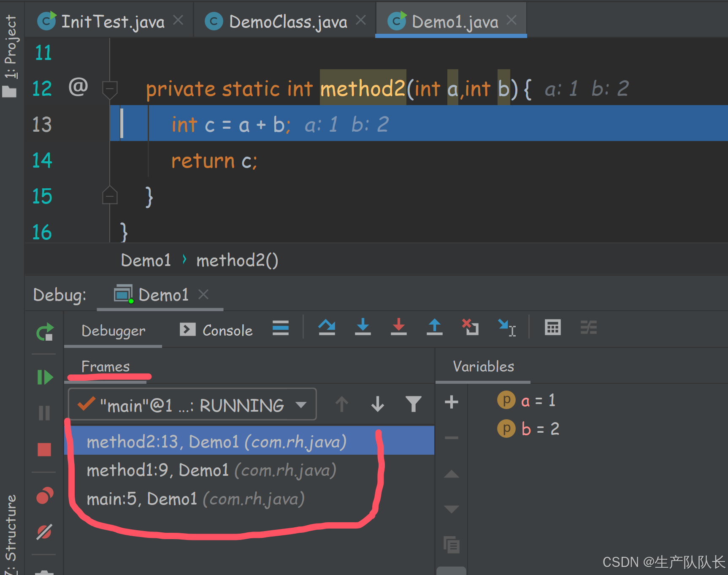The image size is (728, 575).
Task: Stop the debug session with the red square
Action: [x=44, y=450]
